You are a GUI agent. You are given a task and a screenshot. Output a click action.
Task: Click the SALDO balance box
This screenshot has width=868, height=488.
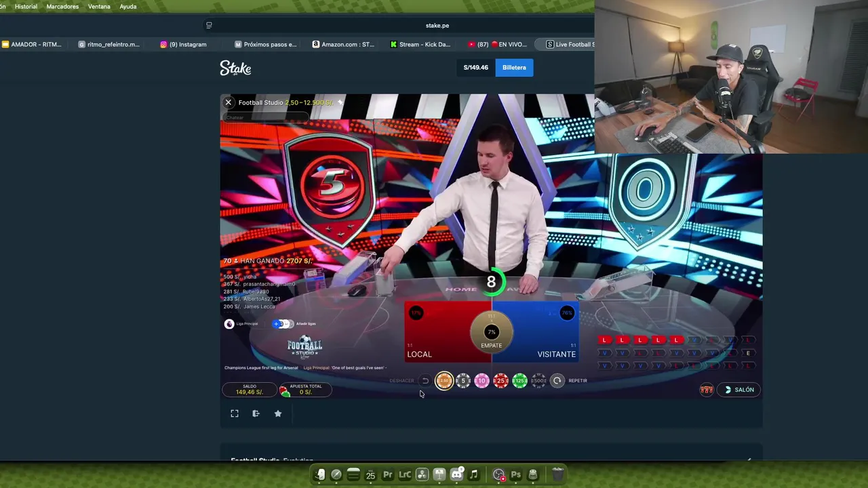coord(250,390)
